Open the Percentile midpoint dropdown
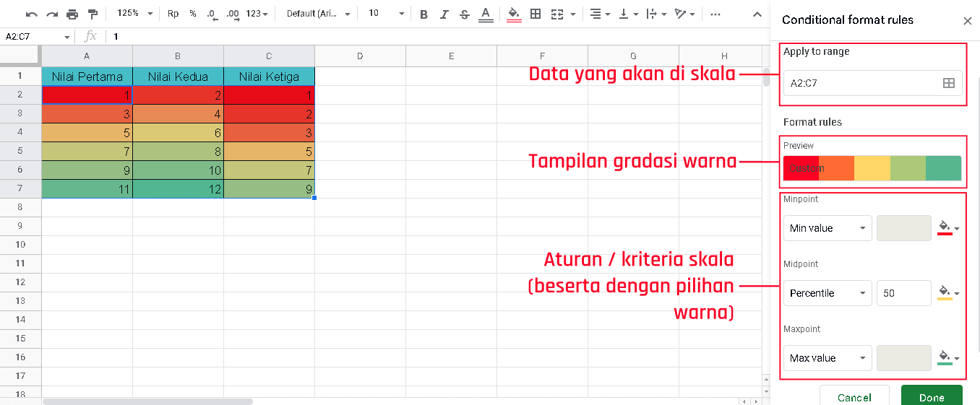980x405 pixels. pyautogui.click(x=828, y=293)
